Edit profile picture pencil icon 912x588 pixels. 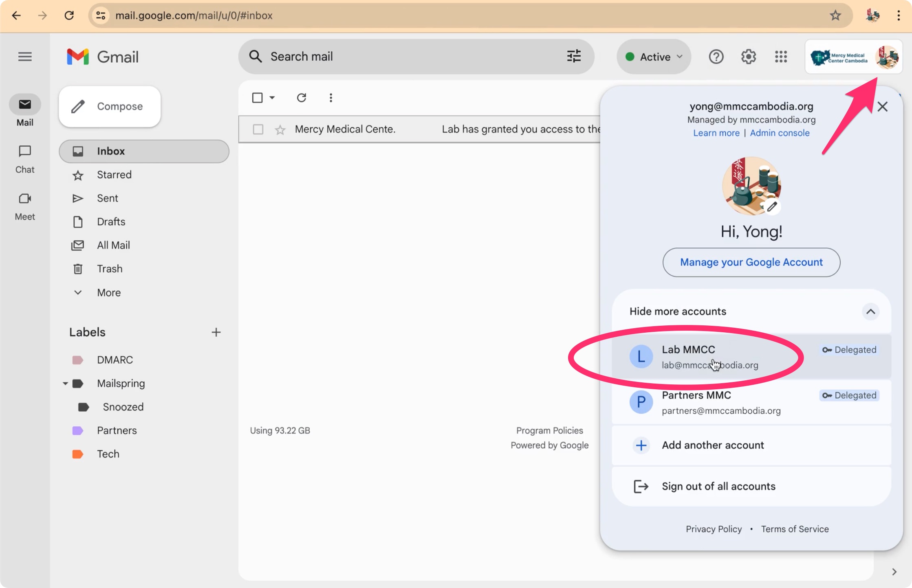coord(772,207)
